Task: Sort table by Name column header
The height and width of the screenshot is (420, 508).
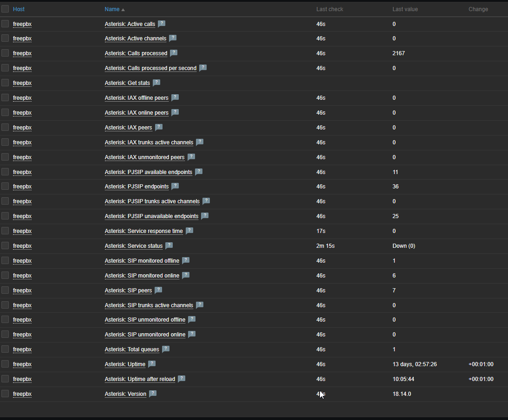Action: (112, 9)
